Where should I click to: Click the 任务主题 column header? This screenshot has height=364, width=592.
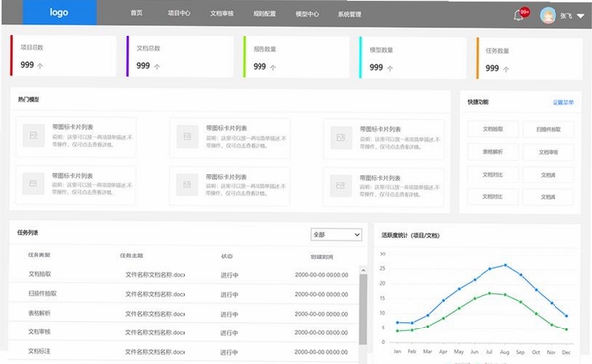coord(131,255)
